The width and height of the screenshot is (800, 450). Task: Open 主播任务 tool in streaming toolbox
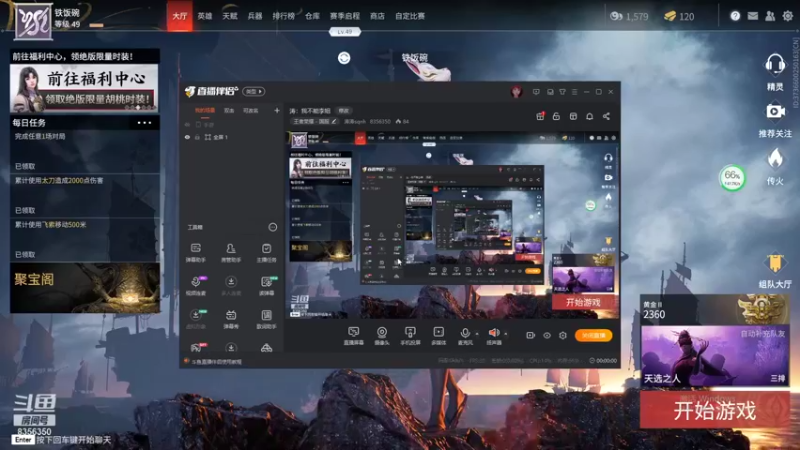[266, 252]
